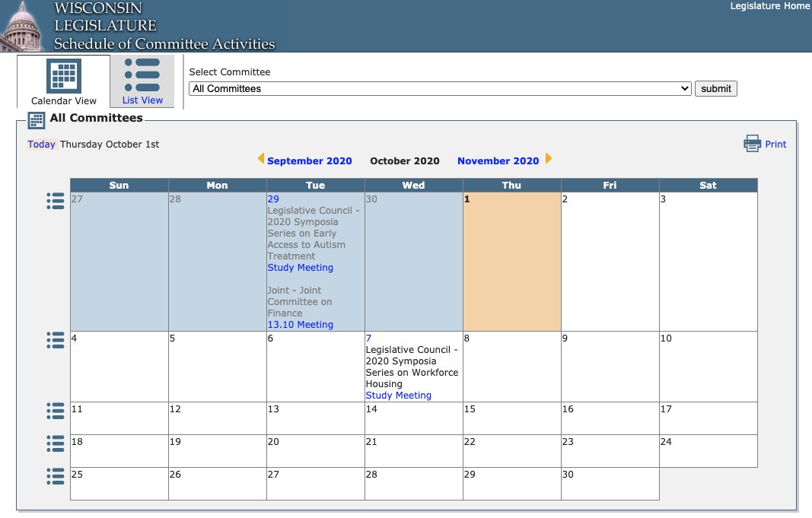Click the printer icon
Screen dimensions: 812x518
pyautogui.click(x=752, y=143)
